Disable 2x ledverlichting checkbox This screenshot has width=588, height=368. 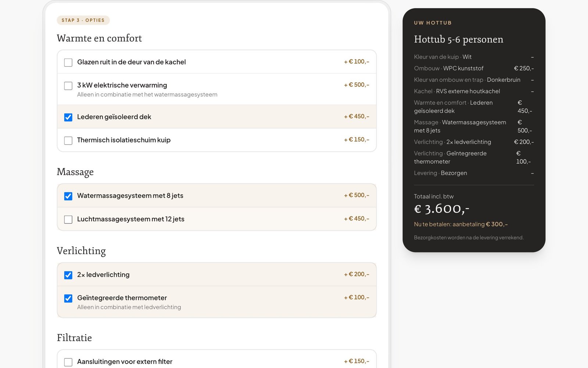pyautogui.click(x=68, y=275)
